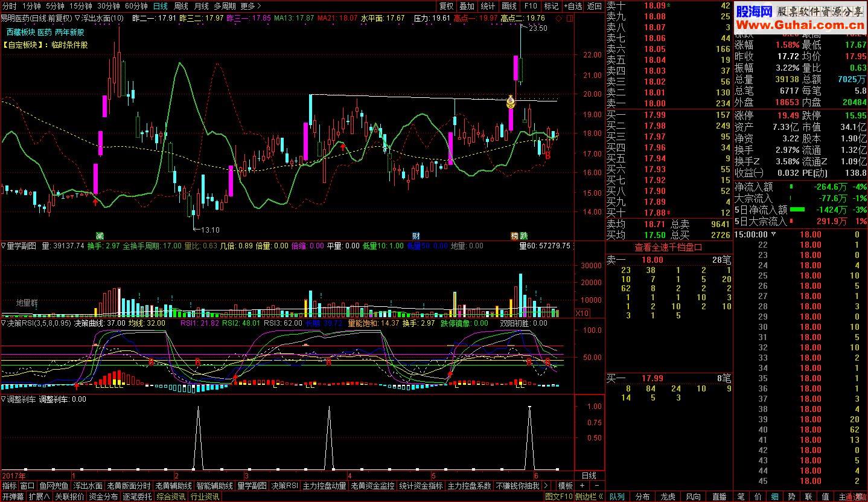868x502 pixels.
Task: Add stock via +自选 button
Action: point(573,6)
